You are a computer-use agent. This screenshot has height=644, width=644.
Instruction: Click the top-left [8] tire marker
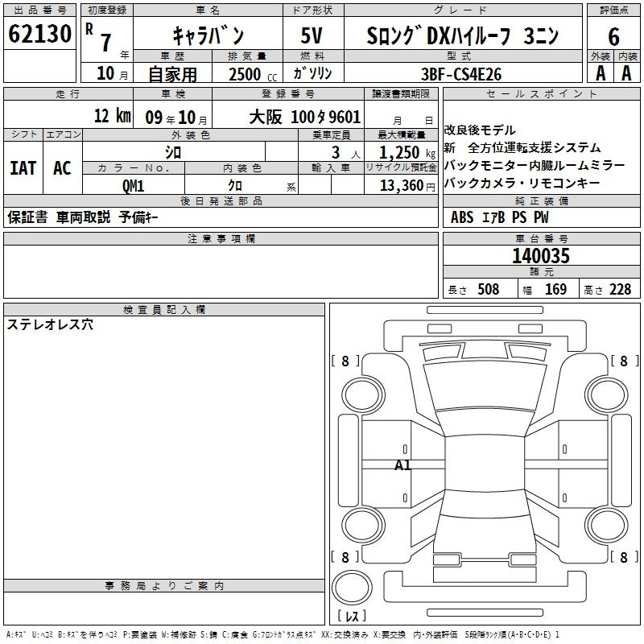click(345, 361)
